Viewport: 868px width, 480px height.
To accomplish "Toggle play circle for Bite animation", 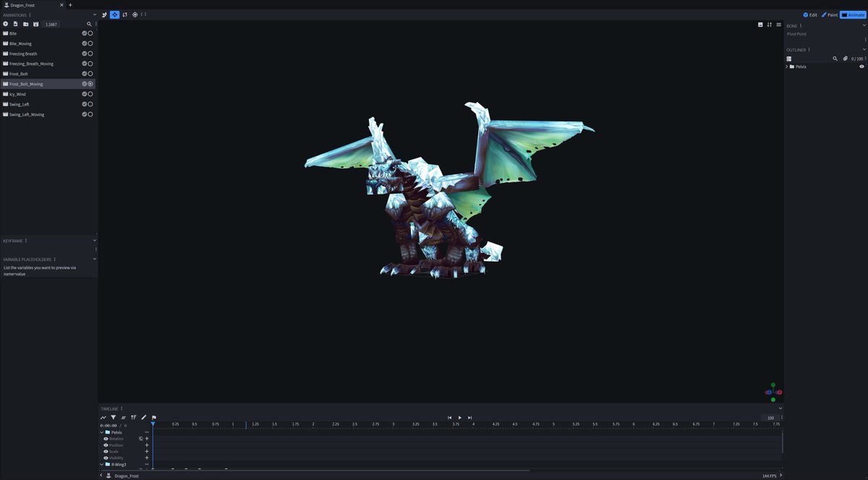I will (90, 33).
